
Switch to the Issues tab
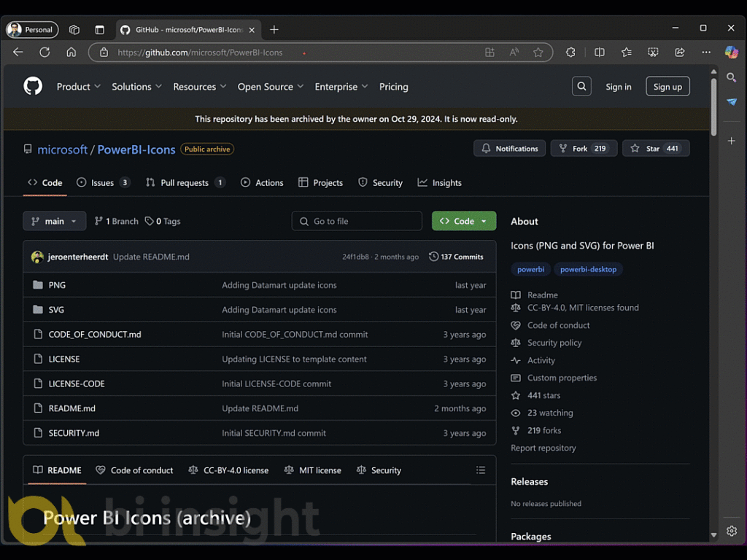103,183
